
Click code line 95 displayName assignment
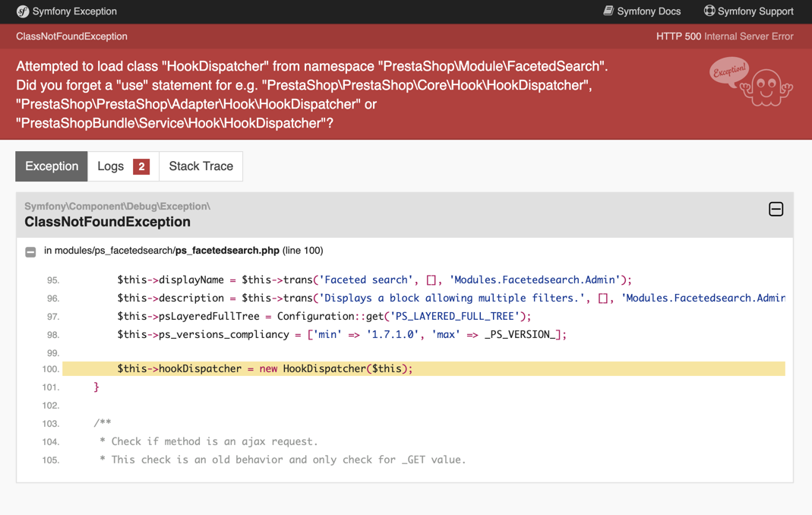374,280
